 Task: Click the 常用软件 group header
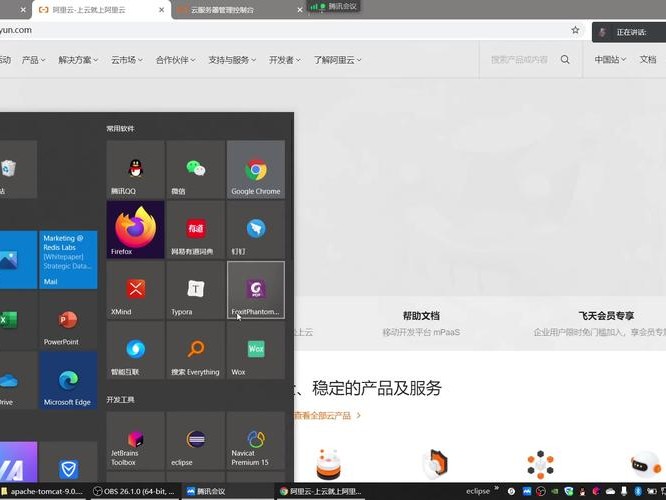coord(121,128)
